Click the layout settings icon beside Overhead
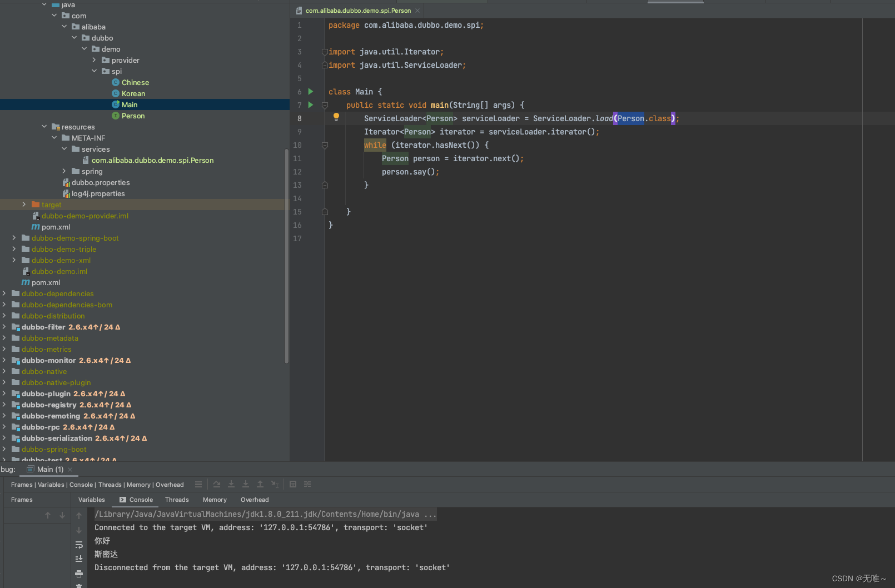The image size is (895, 588). click(198, 485)
